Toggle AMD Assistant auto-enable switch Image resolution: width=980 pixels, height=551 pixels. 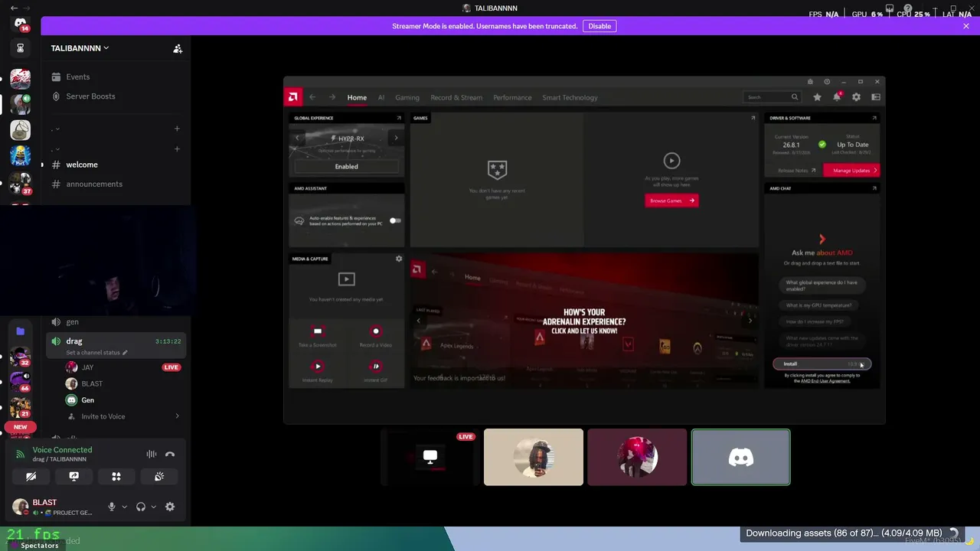[x=394, y=220]
